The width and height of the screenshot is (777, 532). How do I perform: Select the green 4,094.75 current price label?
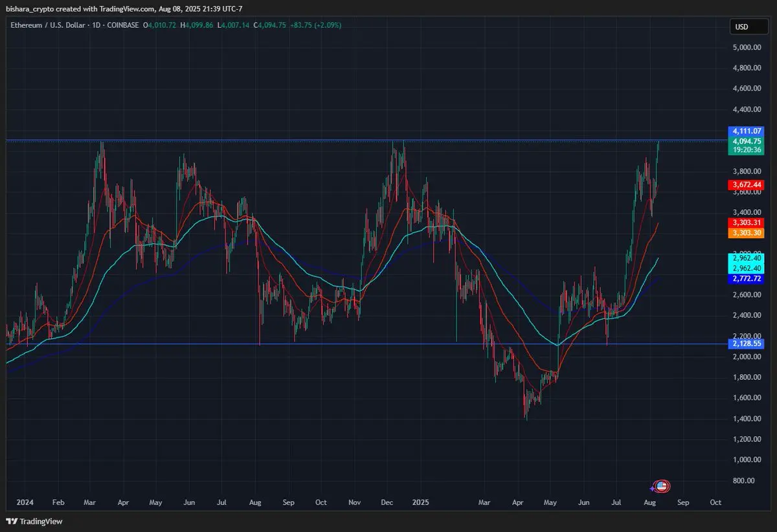tap(747, 140)
